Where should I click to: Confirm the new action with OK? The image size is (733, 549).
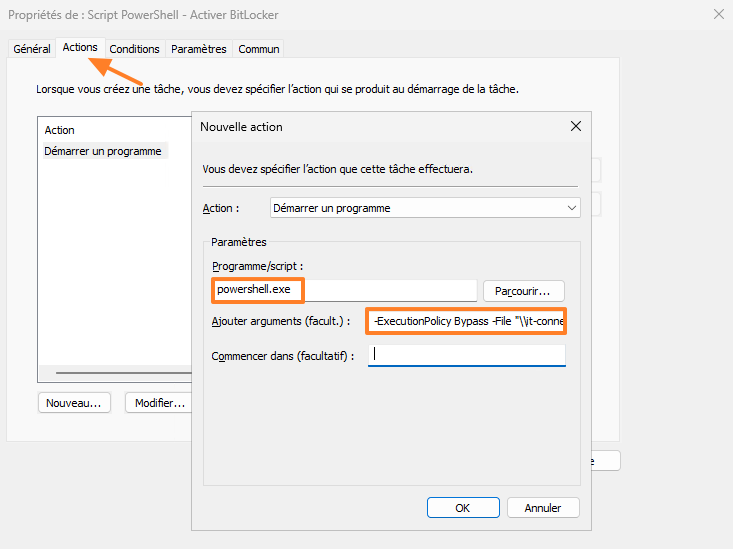tap(462, 507)
